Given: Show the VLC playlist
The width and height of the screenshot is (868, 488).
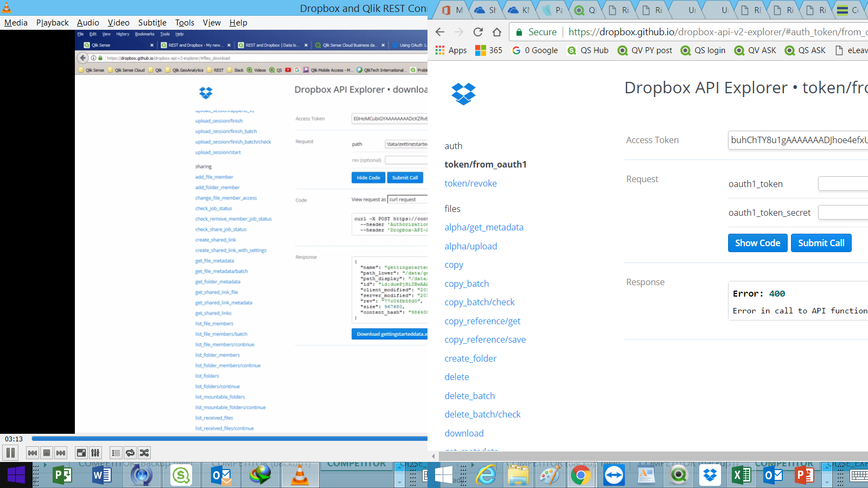Looking at the screenshot, I should pos(116,453).
